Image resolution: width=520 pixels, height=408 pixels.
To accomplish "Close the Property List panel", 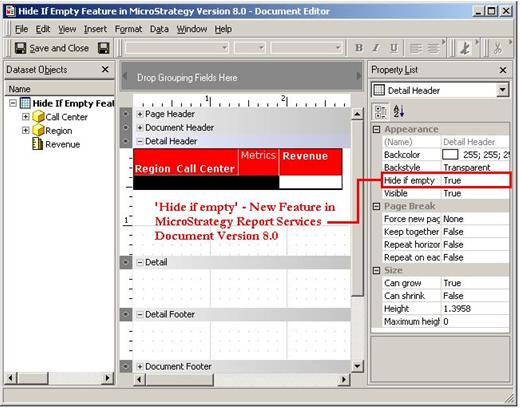I will pyautogui.click(x=503, y=70).
